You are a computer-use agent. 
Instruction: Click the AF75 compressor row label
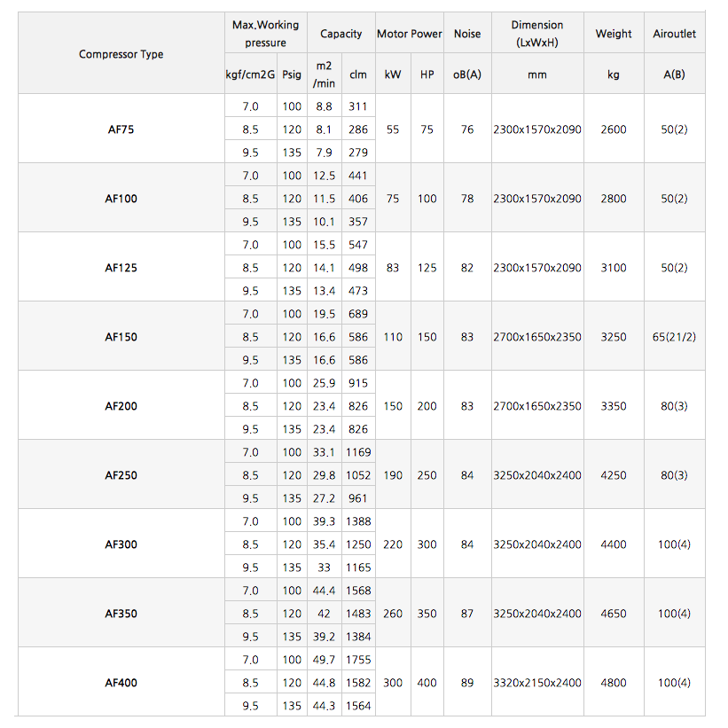click(x=121, y=129)
